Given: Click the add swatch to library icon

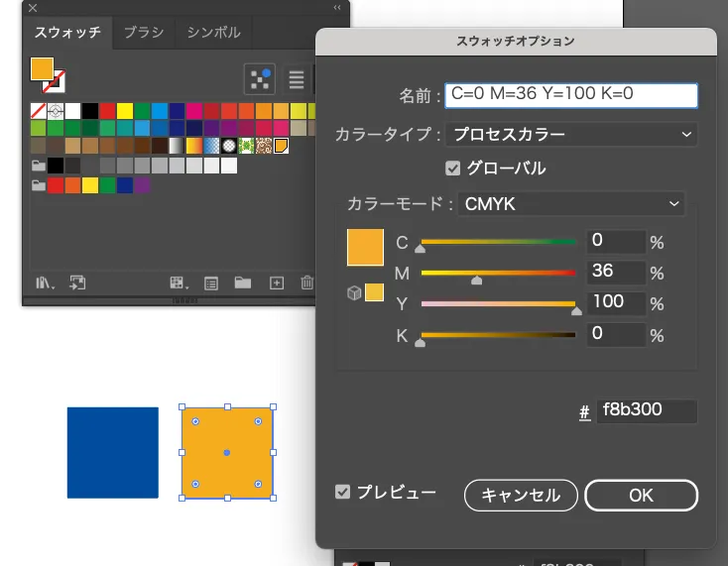Looking at the screenshot, I should point(77,283).
